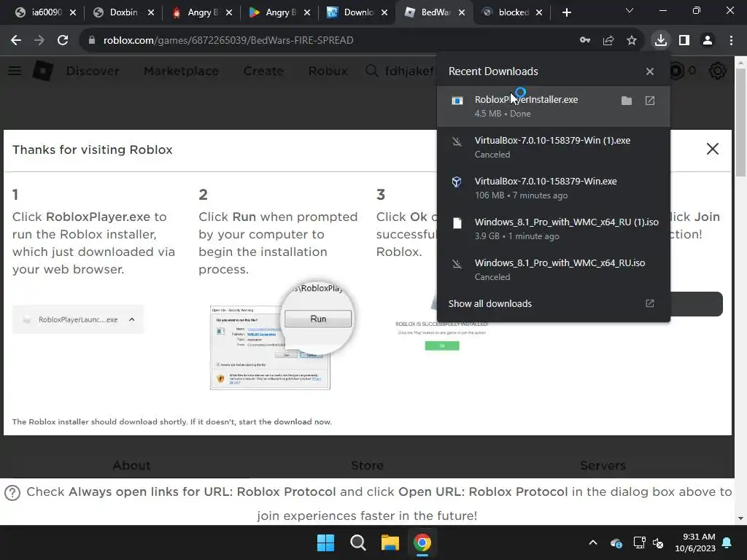Click the help question mark icon

coord(12,492)
